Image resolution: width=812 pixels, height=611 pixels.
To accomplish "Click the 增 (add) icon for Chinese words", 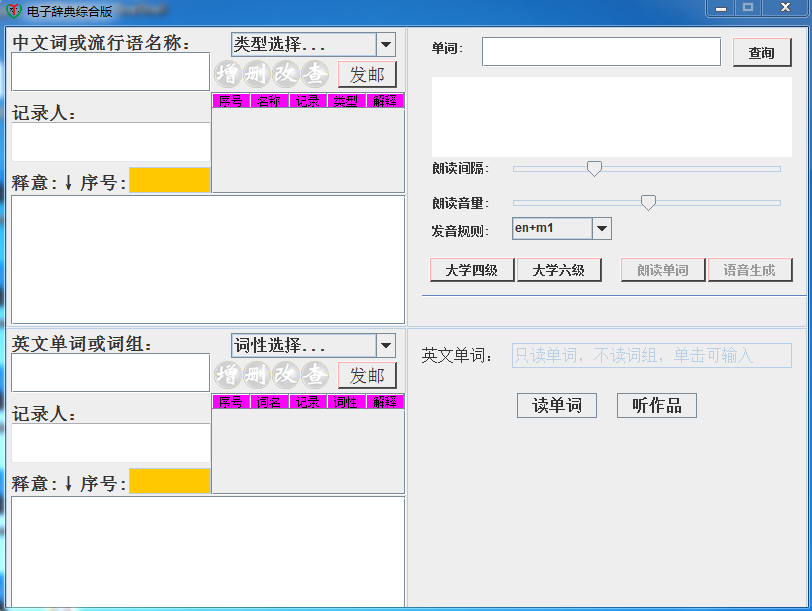I will pos(227,74).
